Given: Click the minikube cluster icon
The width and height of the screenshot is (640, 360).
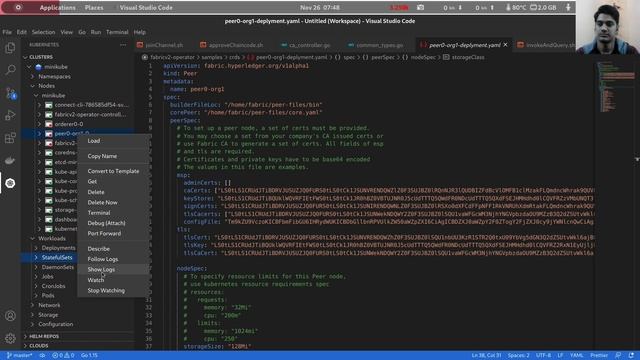Looking at the screenshot, I should [38, 67].
